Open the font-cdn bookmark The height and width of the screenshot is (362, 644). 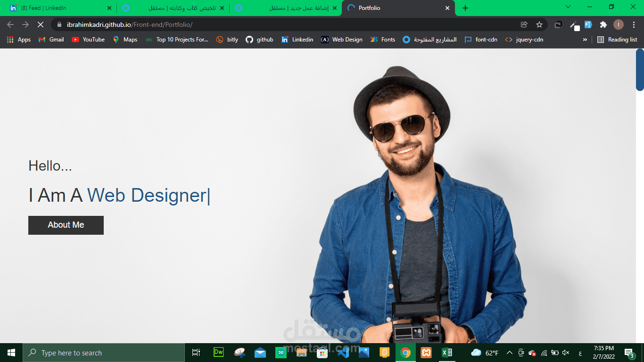point(481,40)
